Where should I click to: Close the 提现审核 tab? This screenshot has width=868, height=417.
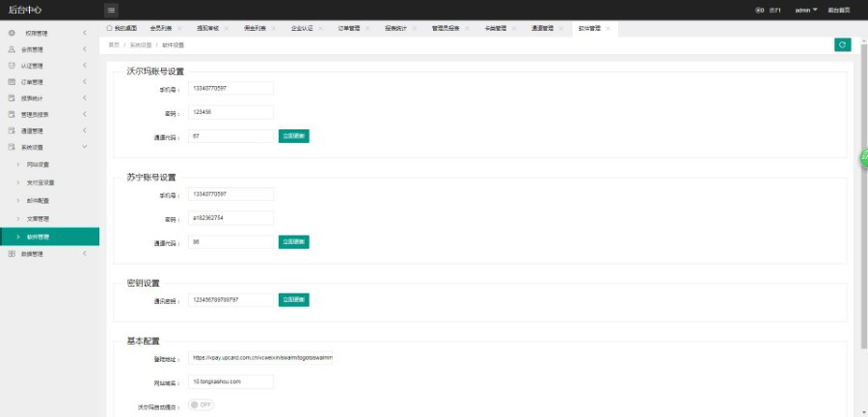point(226,28)
